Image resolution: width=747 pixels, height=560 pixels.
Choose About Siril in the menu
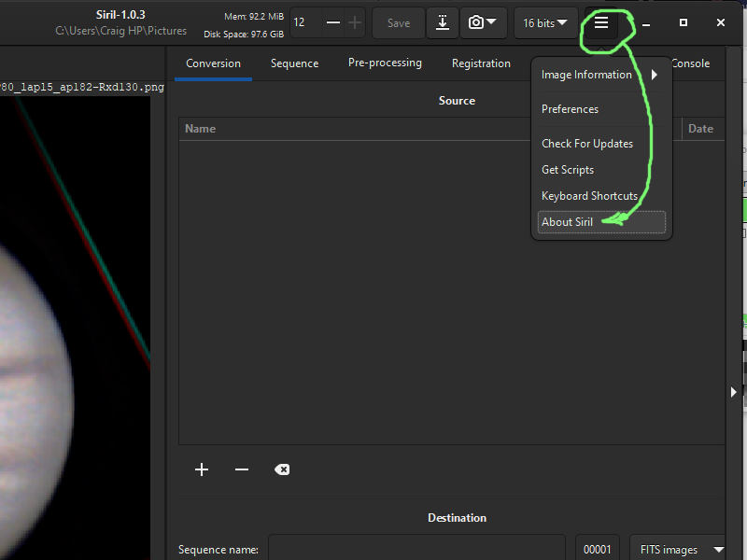[568, 222]
